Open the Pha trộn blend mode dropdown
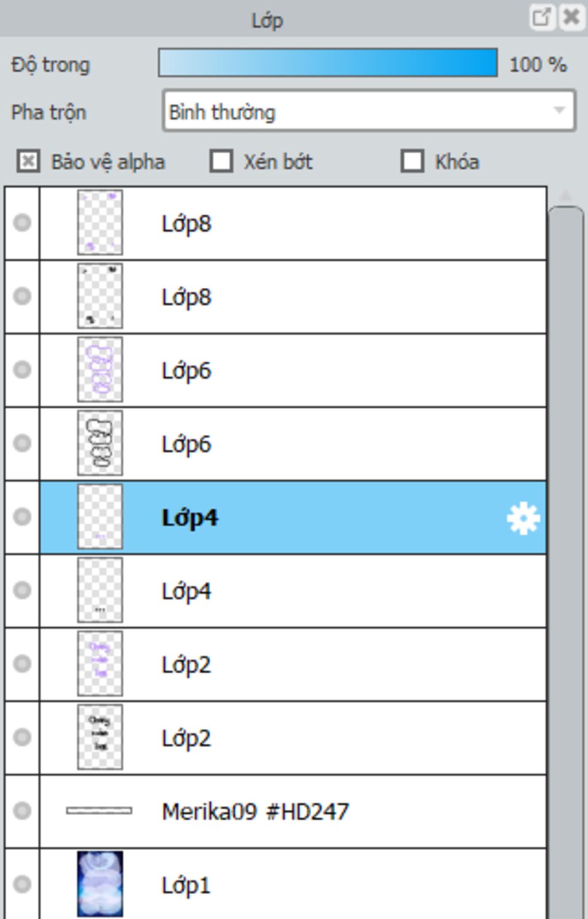The image size is (588, 919). [369, 111]
